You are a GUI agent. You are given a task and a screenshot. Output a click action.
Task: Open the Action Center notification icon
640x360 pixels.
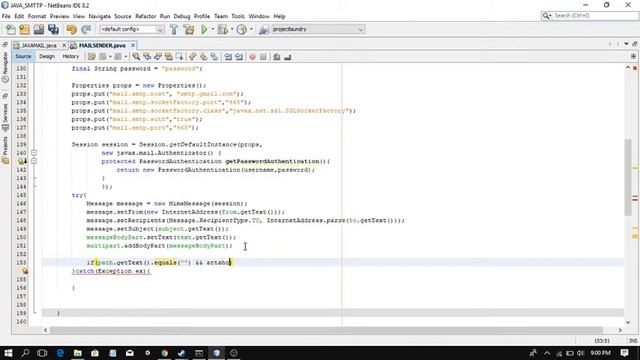pos(624,353)
